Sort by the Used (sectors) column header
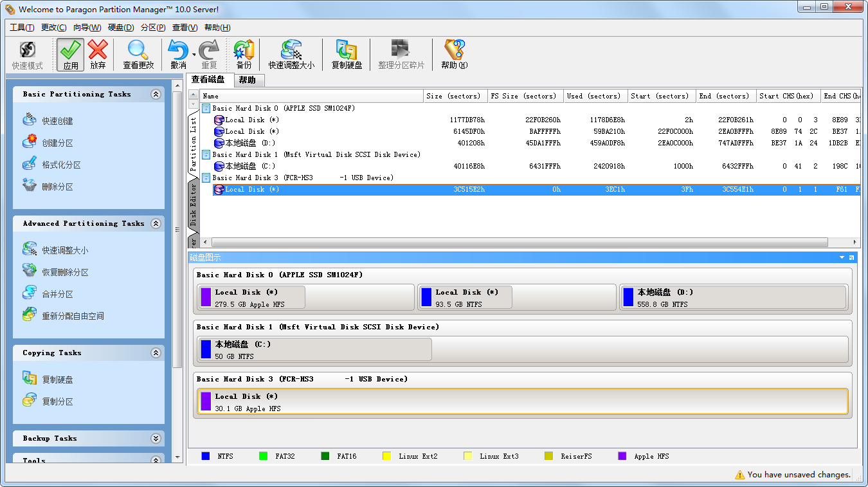This screenshot has height=487, width=868. [595, 96]
